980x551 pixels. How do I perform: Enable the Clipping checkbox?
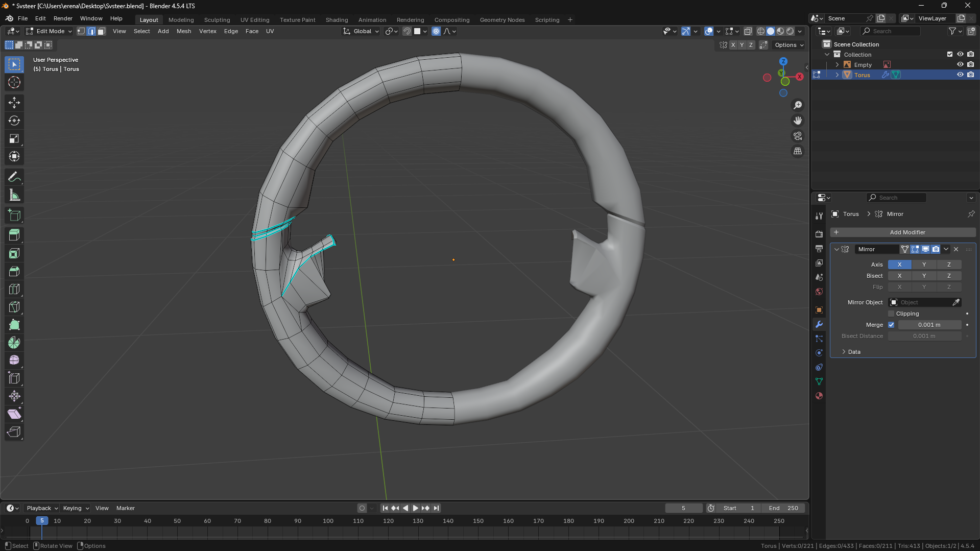(892, 314)
